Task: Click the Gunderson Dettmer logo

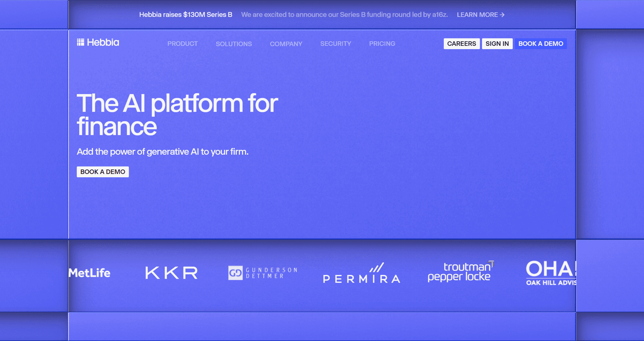Action: (x=263, y=273)
